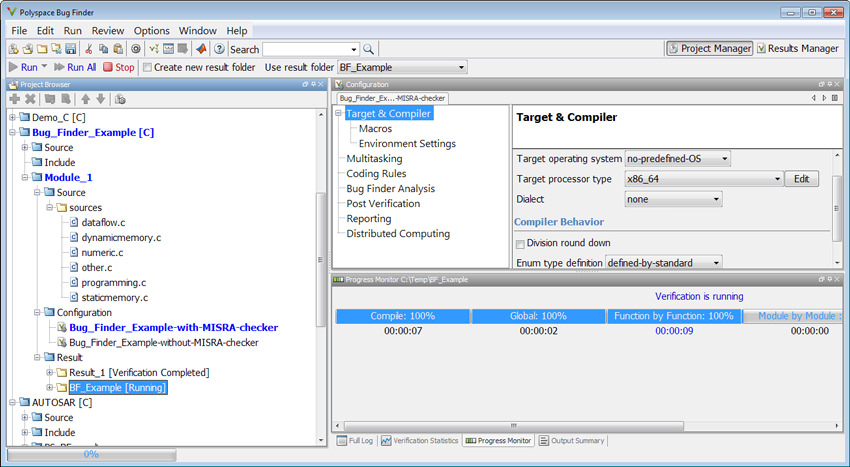This screenshot has width=850, height=467.
Task: Select the Multitasking configuration node
Action: pyautogui.click(x=374, y=158)
